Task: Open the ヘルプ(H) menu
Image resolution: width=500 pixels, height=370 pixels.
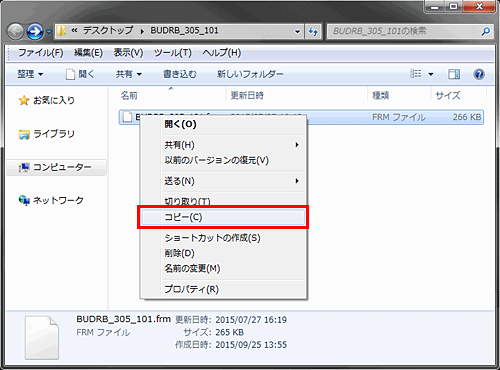Action: click(x=222, y=53)
